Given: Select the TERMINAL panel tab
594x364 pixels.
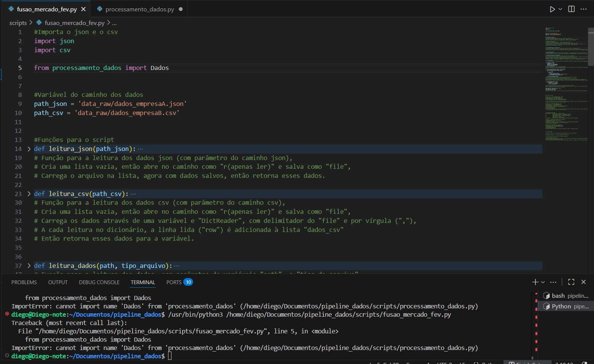Looking at the screenshot, I should [143, 282].
